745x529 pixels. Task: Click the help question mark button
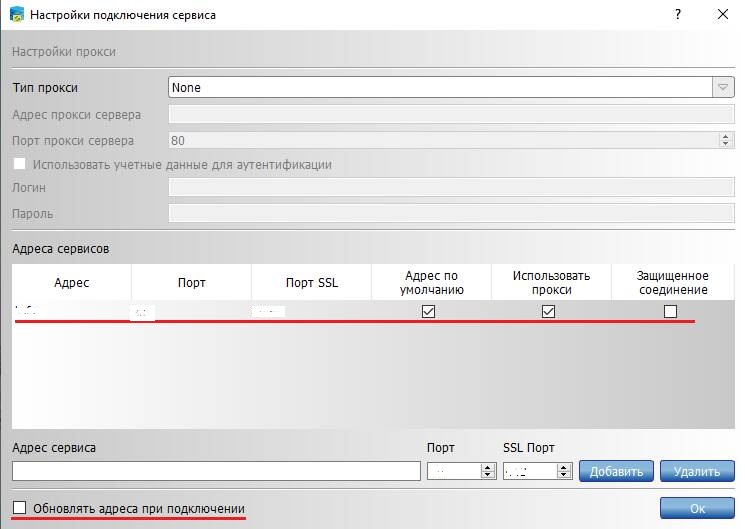678,15
